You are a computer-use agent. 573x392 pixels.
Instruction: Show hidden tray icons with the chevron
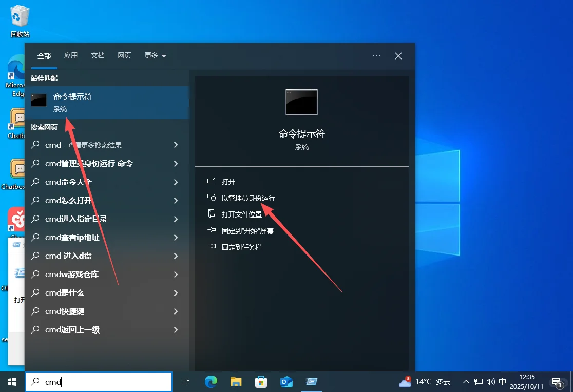click(x=466, y=382)
